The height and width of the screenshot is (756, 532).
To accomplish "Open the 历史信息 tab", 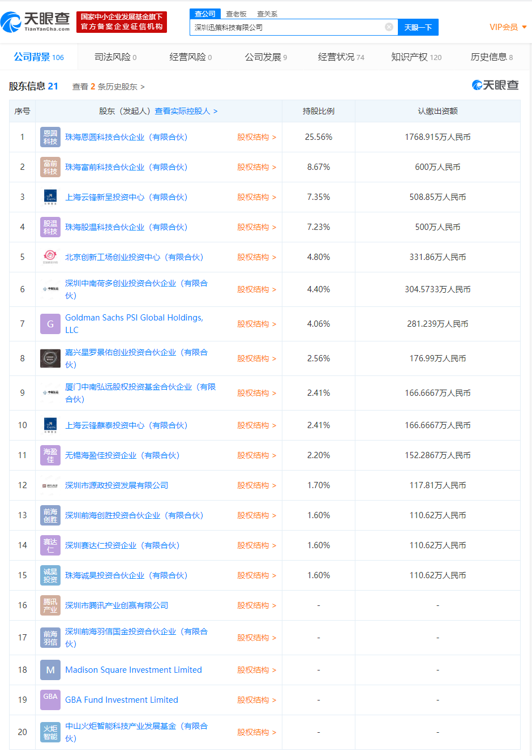I will (x=492, y=57).
